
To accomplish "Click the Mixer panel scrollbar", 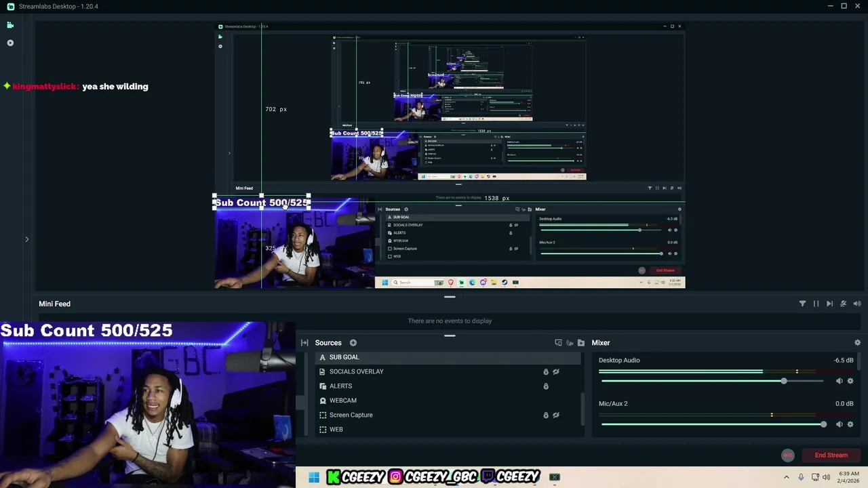I will pos(859,361).
